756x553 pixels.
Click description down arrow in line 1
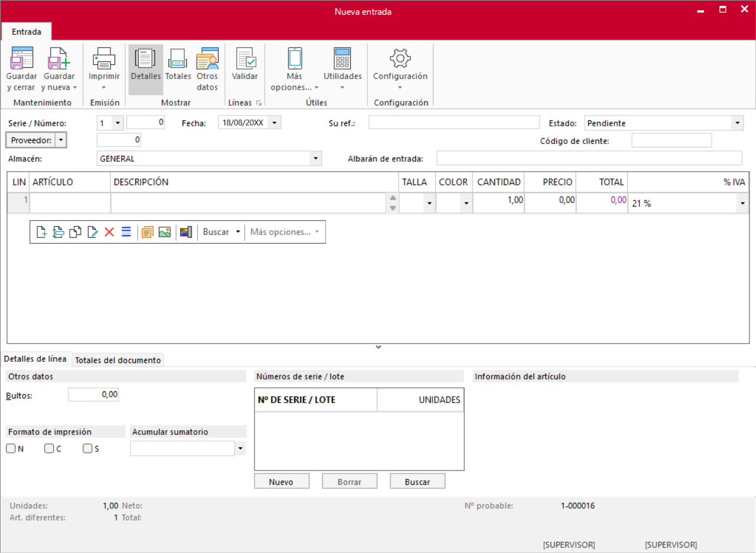[393, 208]
